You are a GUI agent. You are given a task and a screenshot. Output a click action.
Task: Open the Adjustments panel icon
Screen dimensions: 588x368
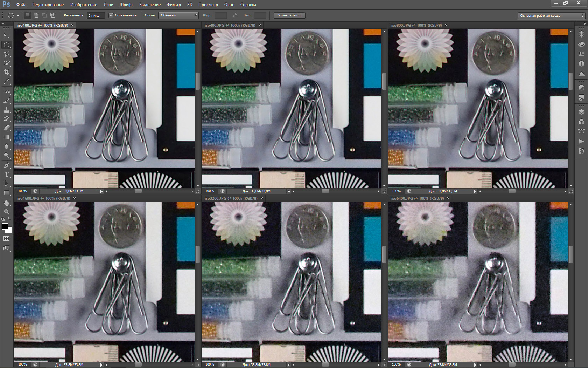point(581,88)
